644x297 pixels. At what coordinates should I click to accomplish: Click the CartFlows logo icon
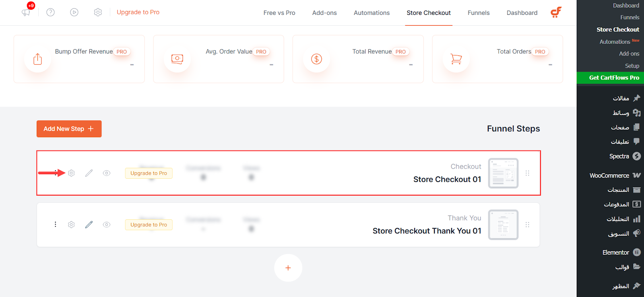[556, 12]
